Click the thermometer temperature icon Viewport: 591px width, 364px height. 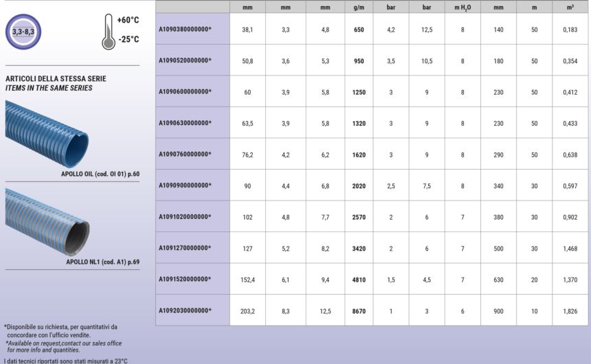(x=108, y=32)
